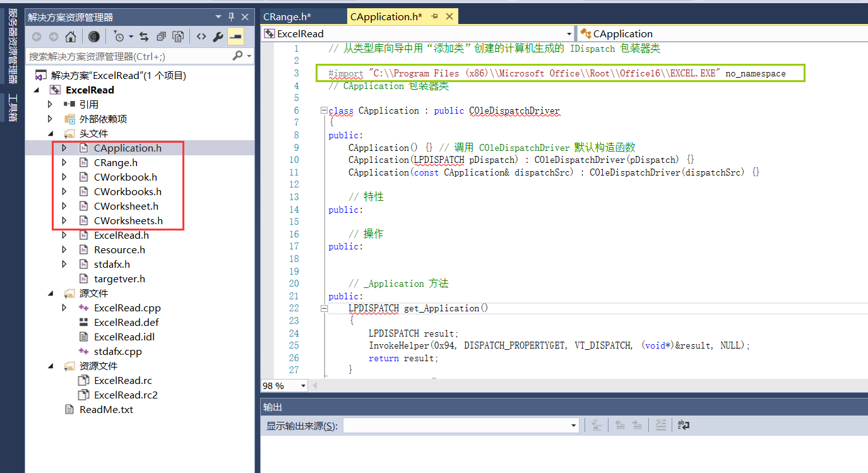Select CWorksheet.h in the tree
This screenshot has height=473, width=868.
coord(126,206)
